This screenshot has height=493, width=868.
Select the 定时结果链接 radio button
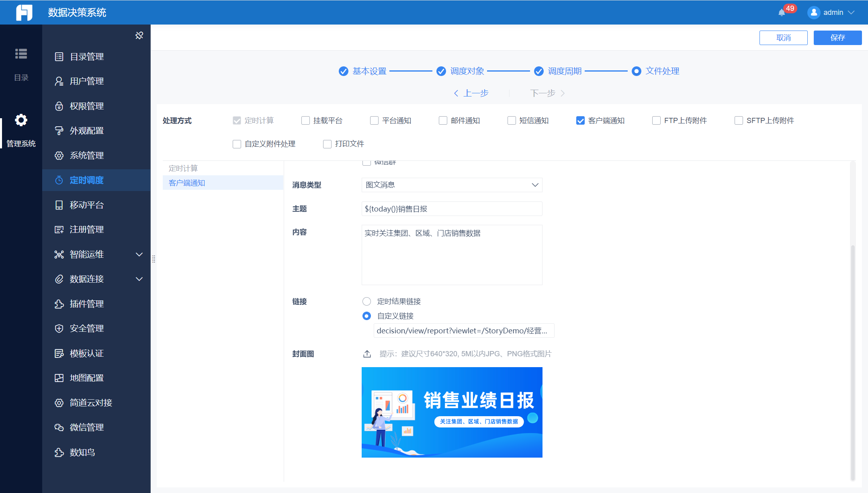click(366, 302)
